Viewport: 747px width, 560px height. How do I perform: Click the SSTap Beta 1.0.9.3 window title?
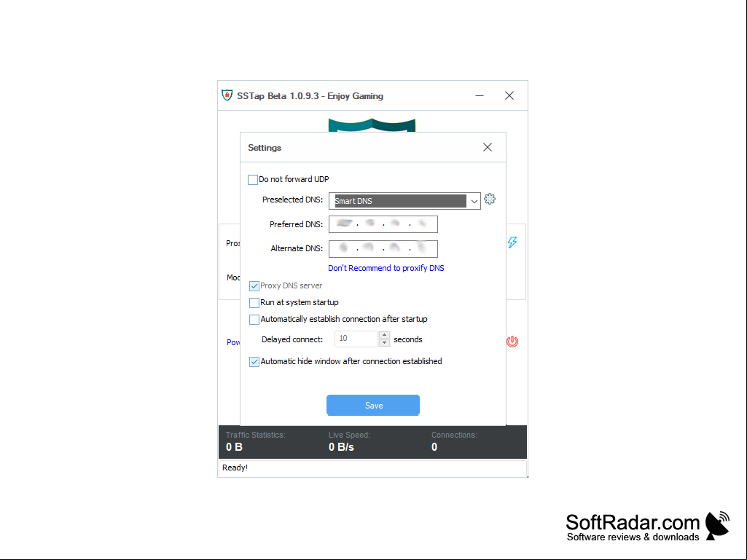coord(310,95)
